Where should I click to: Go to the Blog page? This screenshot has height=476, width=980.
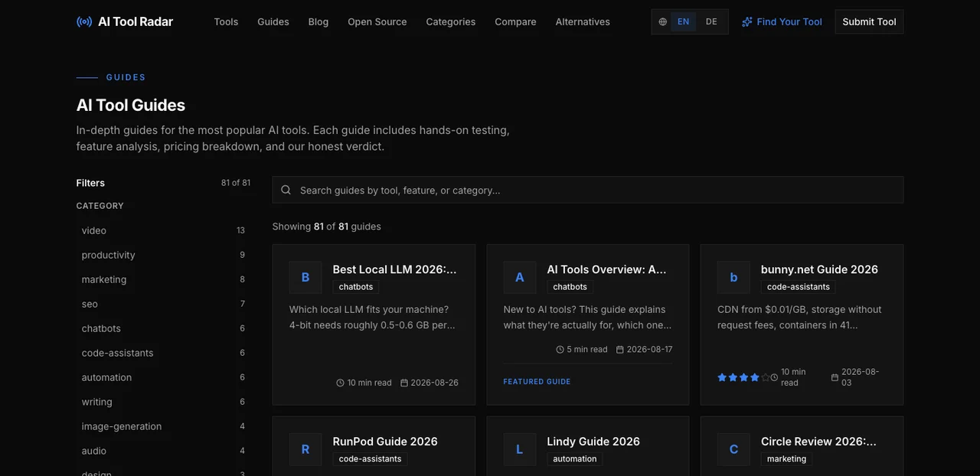318,21
